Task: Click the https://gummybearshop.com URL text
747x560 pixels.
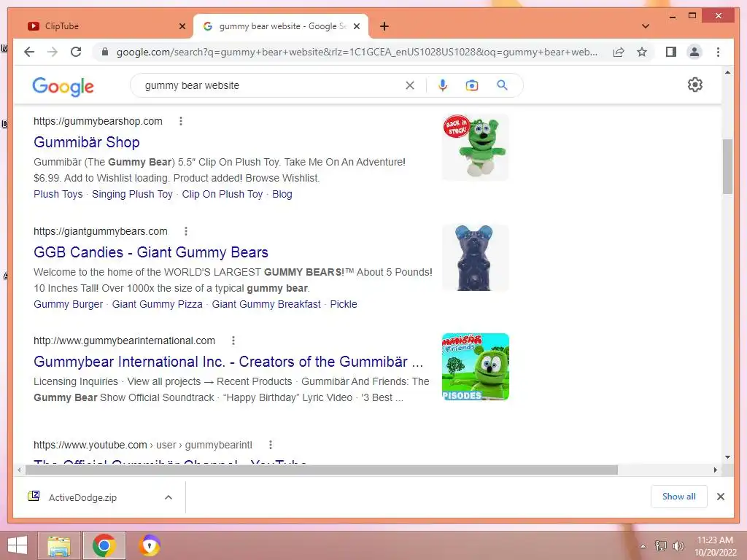Action: click(98, 121)
